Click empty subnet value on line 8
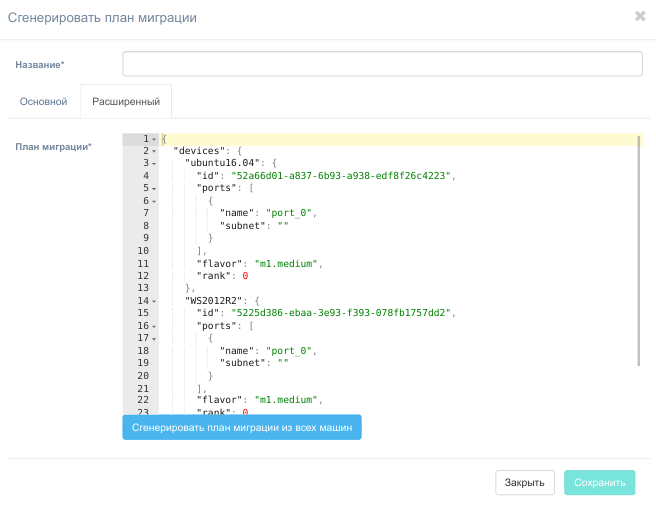This screenshot has height=523, width=656. (x=283, y=226)
